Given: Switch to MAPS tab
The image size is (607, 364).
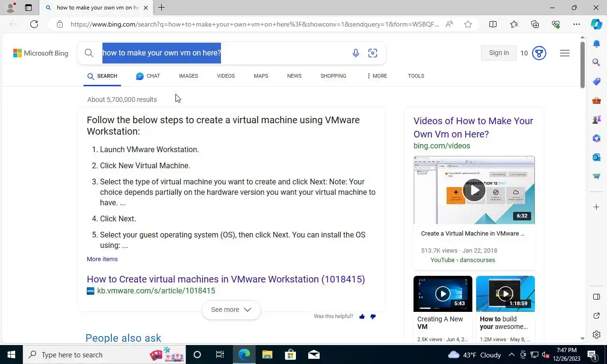Looking at the screenshot, I should (x=261, y=76).
